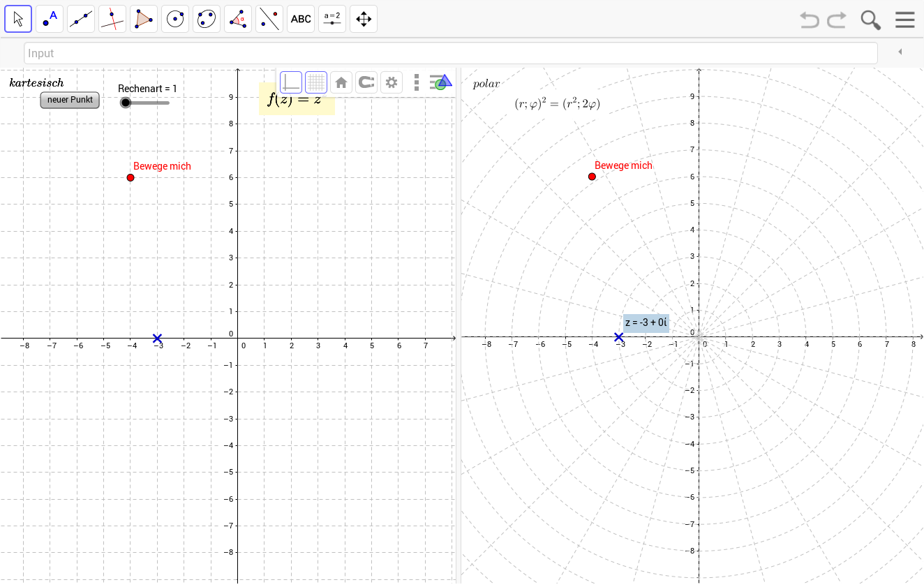Image resolution: width=924 pixels, height=587 pixels.
Task: Toggle grid display in style bar
Action: [316, 82]
